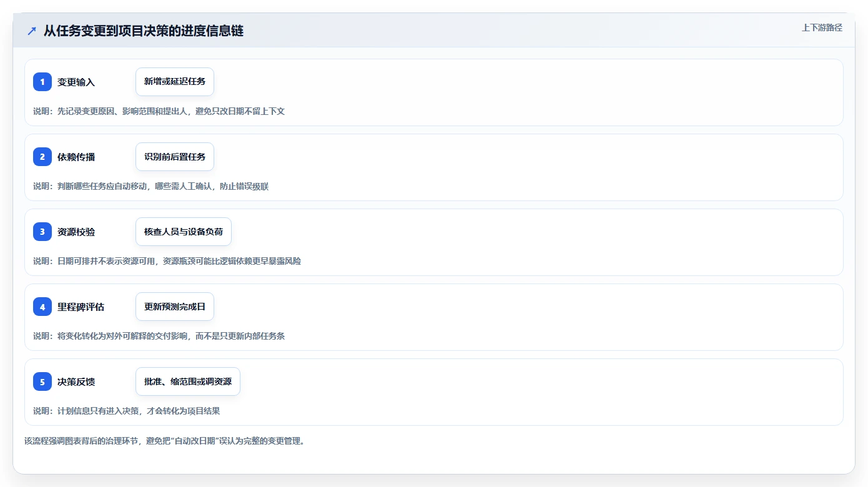Click step number 2 badge
Image resolution: width=868 pixels, height=487 pixels.
42,157
